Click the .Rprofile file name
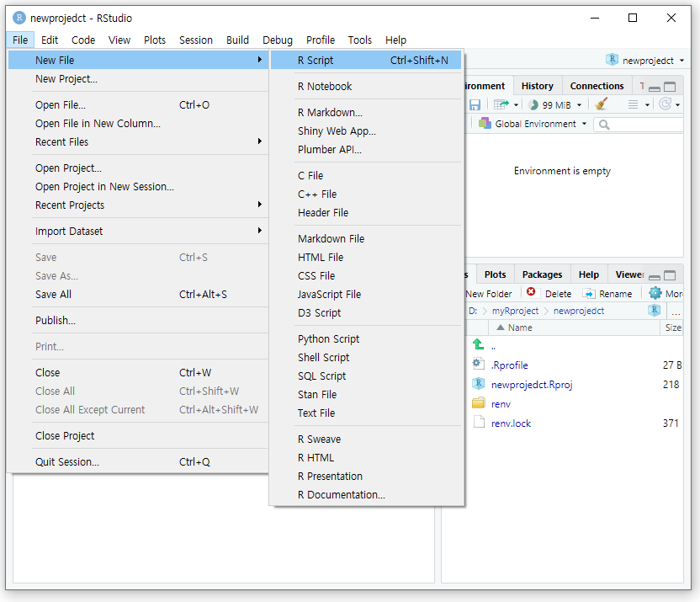This screenshot has width=700, height=602. 509,365
